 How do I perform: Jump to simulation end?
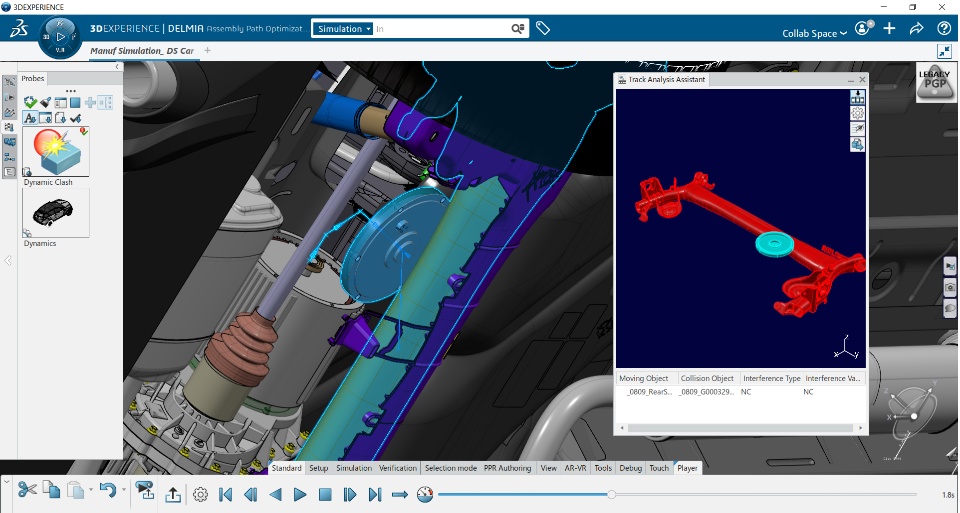[375, 495]
